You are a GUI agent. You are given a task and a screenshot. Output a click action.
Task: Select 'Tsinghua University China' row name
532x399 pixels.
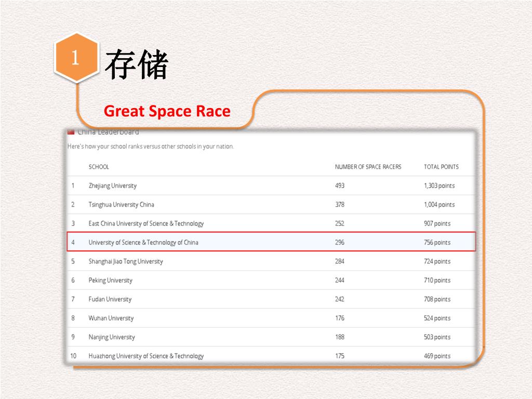tap(121, 205)
